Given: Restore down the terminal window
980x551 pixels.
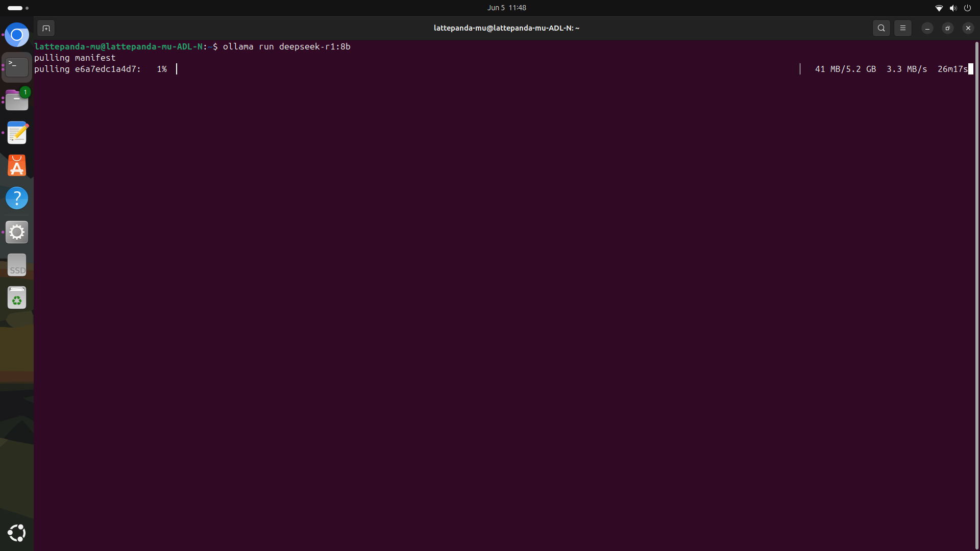Looking at the screenshot, I should [x=947, y=28].
